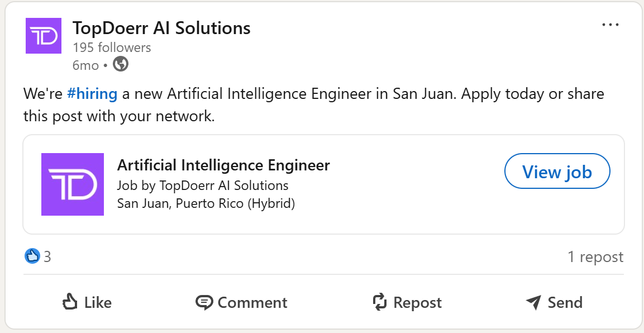
Task: Click the 6mo post timestamp
Action: pos(86,65)
